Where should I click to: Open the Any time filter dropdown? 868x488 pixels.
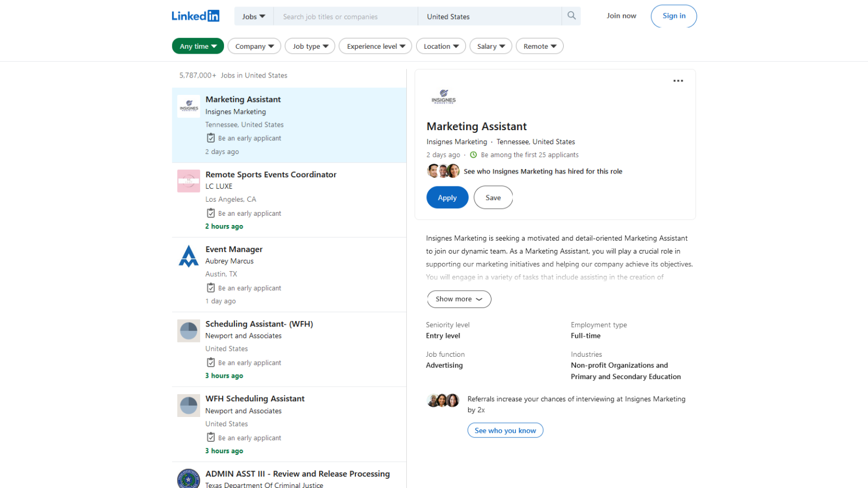click(x=198, y=46)
